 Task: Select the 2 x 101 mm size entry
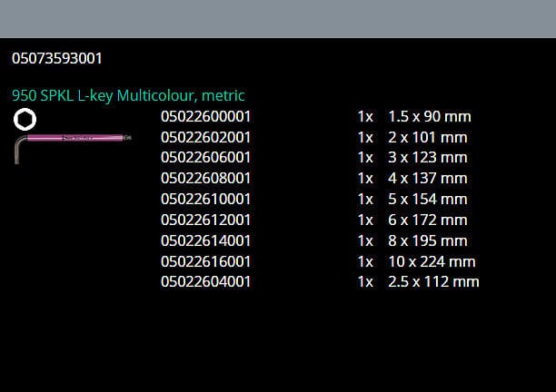click(427, 138)
